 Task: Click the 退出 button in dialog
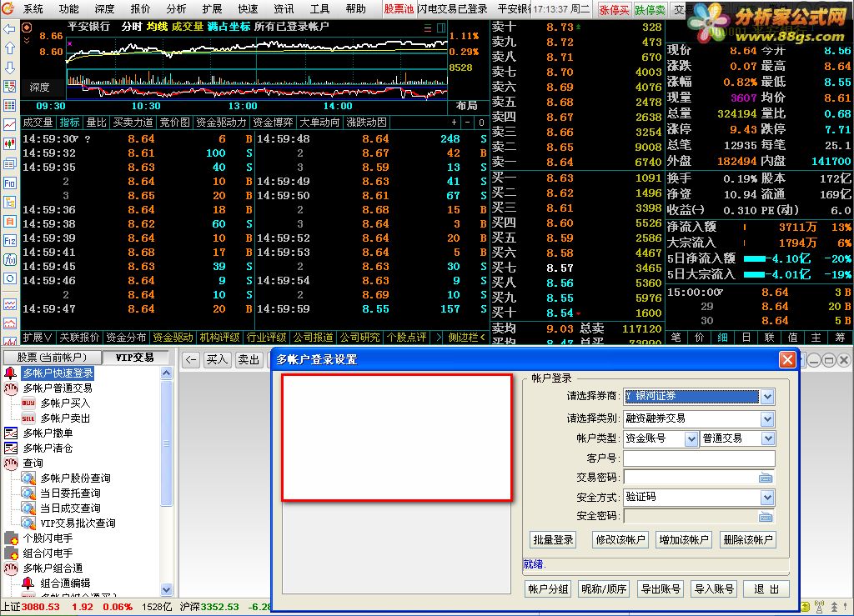coord(766,588)
